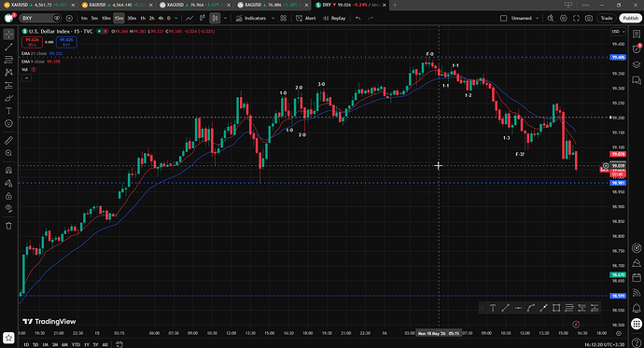Expand the chart type dropdown arrow

coord(225,18)
